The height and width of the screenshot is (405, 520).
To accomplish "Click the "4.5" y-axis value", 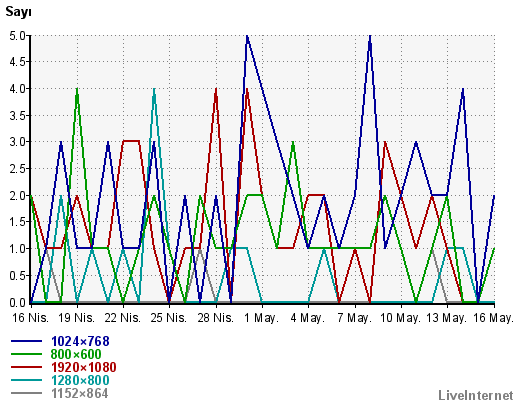I will (x=18, y=62).
